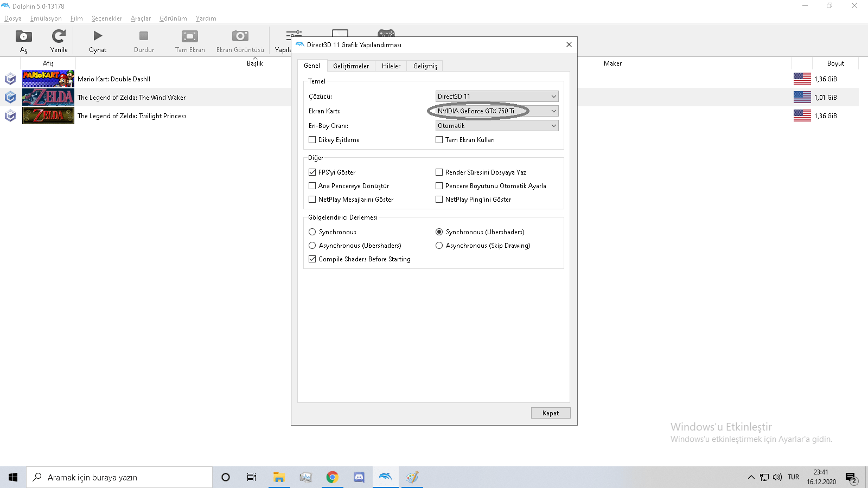Select the Zelda Twilight Princess banner
The width and height of the screenshot is (868, 488).
(48, 115)
